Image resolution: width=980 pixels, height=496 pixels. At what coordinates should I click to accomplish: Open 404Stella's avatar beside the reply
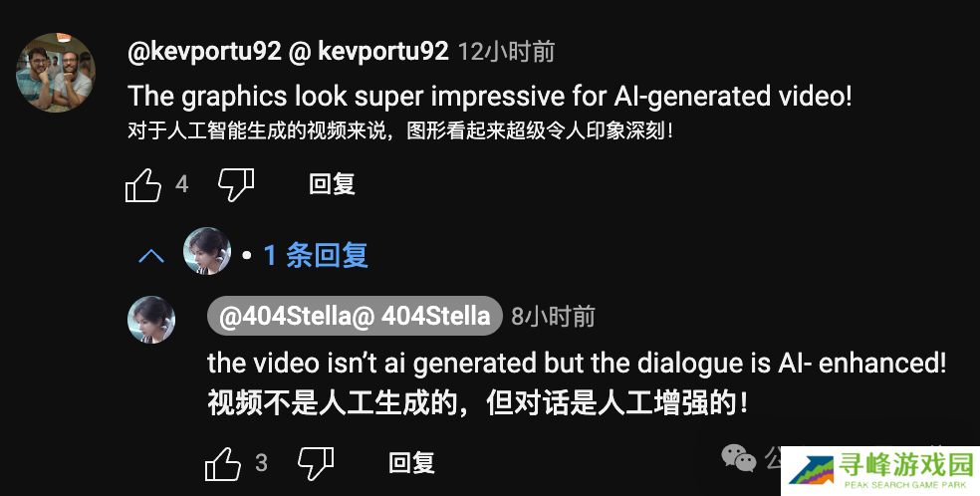[151, 320]
